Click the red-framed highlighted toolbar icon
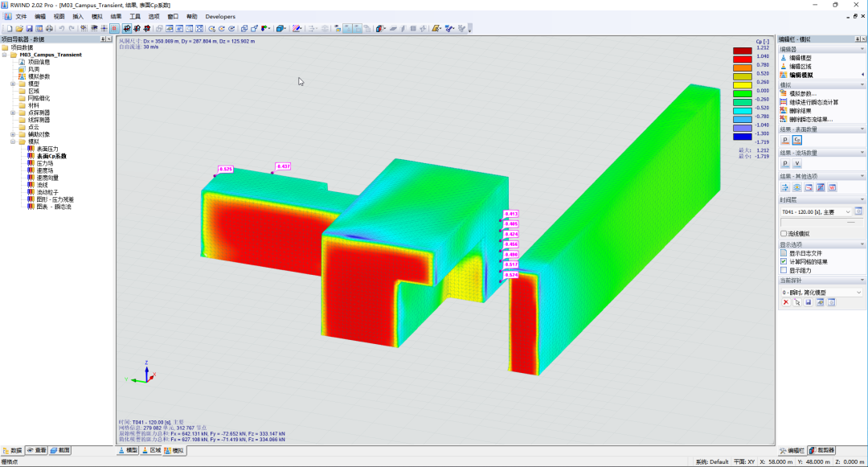The width and height of the screenshot is (868, 467). (114, 28)
